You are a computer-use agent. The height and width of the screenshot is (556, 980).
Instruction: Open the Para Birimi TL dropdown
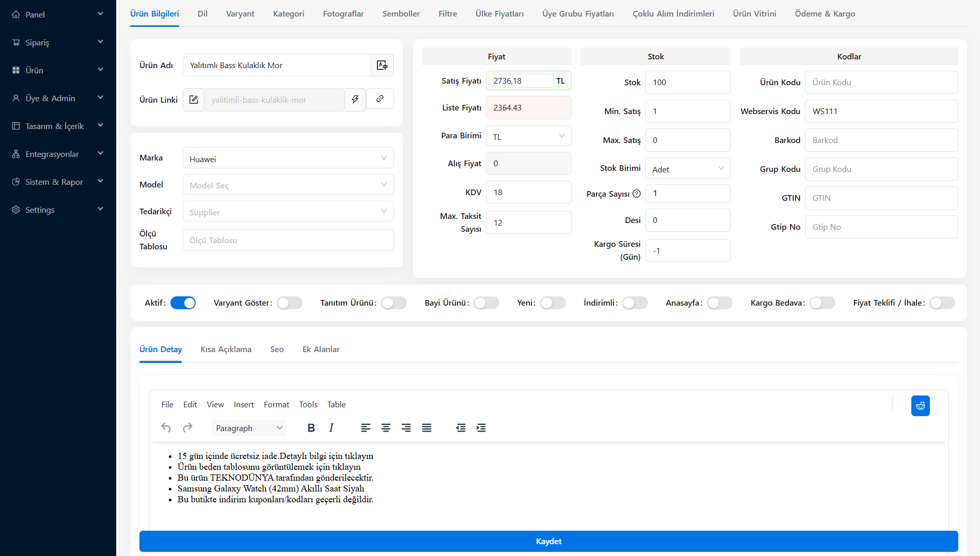point(529,136)
